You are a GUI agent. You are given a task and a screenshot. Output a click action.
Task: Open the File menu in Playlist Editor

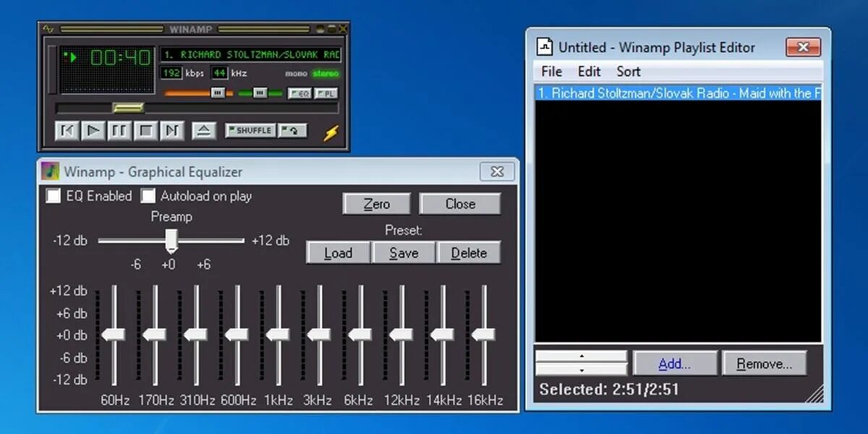point(551,71)
